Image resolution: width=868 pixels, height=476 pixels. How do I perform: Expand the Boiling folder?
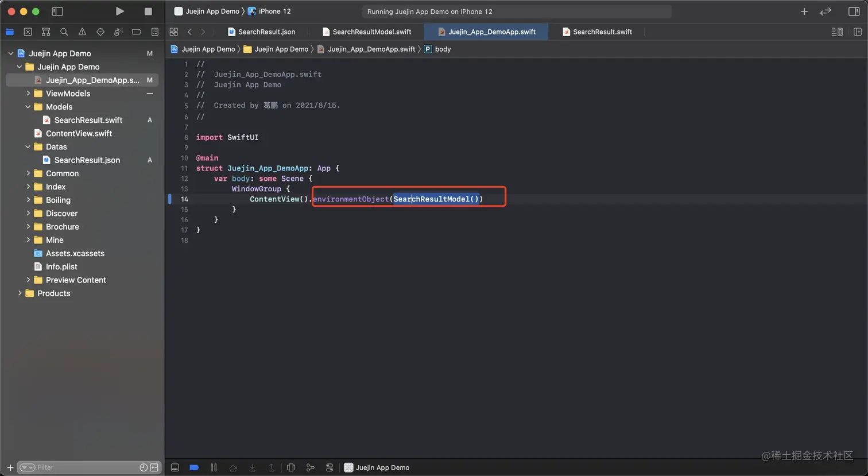tap(28, 200)
